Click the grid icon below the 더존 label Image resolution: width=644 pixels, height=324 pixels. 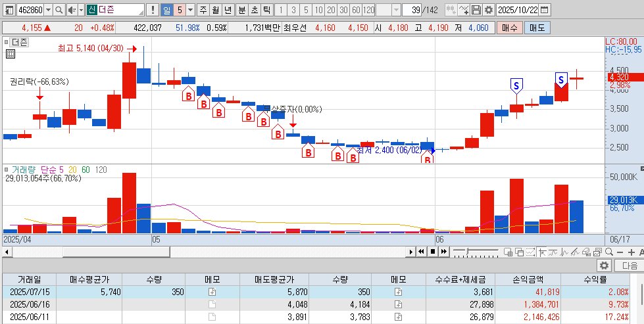pos(10,55)
